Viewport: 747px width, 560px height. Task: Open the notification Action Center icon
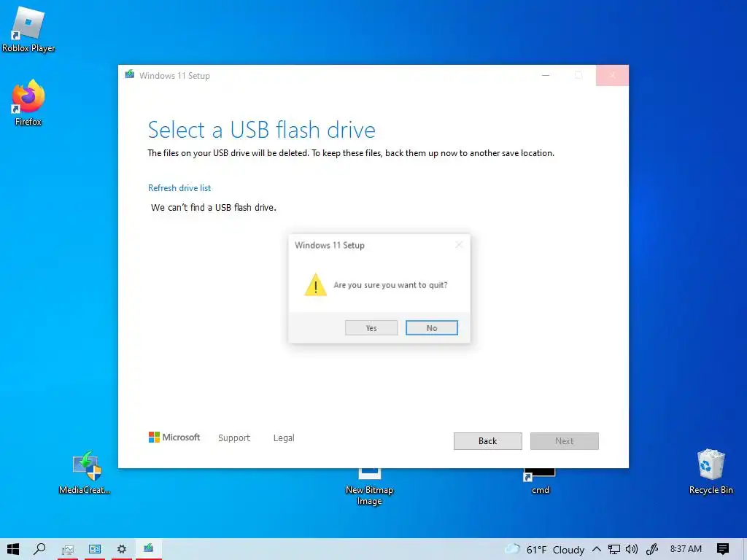point(723,549)
